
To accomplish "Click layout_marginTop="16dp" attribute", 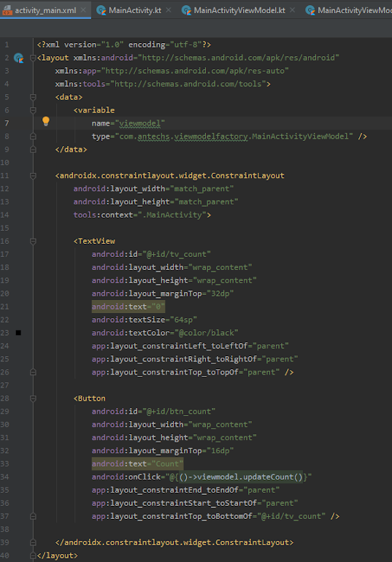I will (x=163, y=451).
